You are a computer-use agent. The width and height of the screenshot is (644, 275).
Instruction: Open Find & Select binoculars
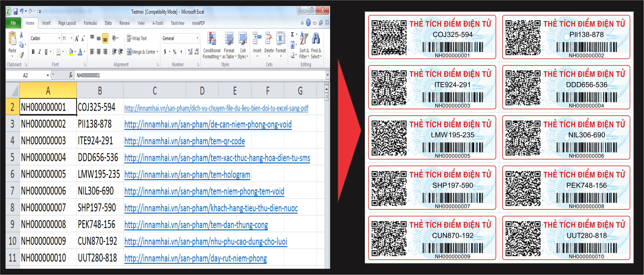click(x=316, y=45)
